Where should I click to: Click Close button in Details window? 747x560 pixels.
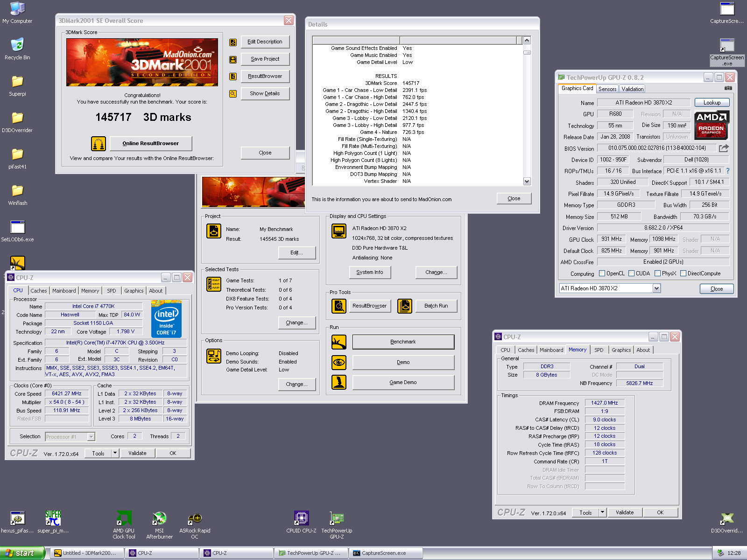click(x=514, y=199)
